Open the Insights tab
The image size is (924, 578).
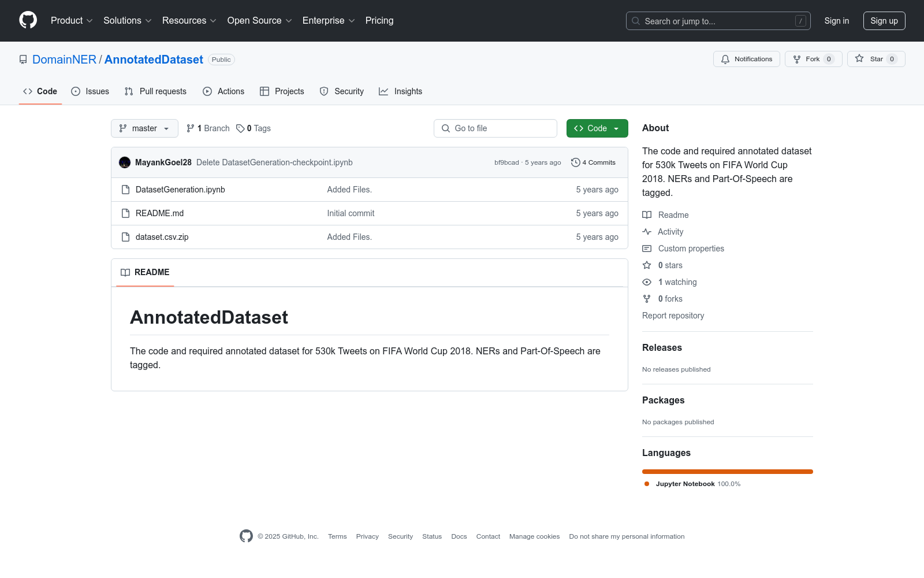tap(401, 91)
